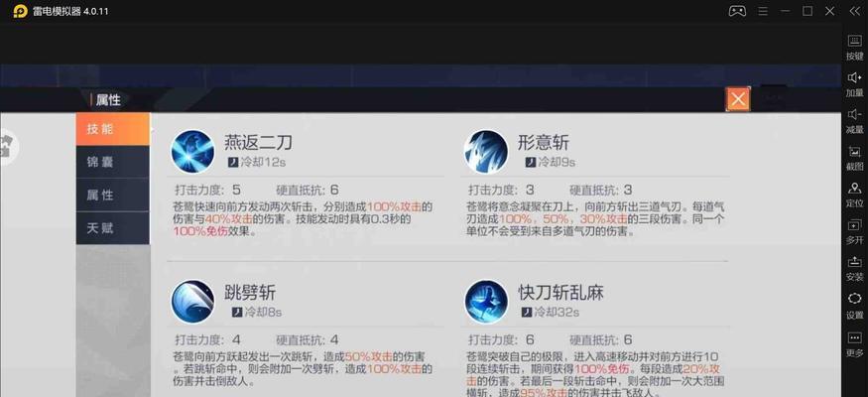Screen dimensions: 868x397
Task: Open the 安装 install APK tool
Action: point(855,268)
